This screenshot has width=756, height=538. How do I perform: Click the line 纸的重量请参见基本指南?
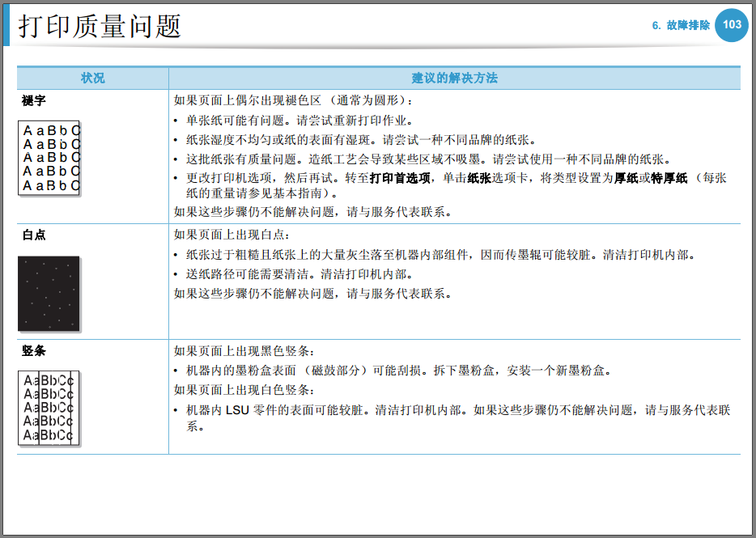(261, 193)
